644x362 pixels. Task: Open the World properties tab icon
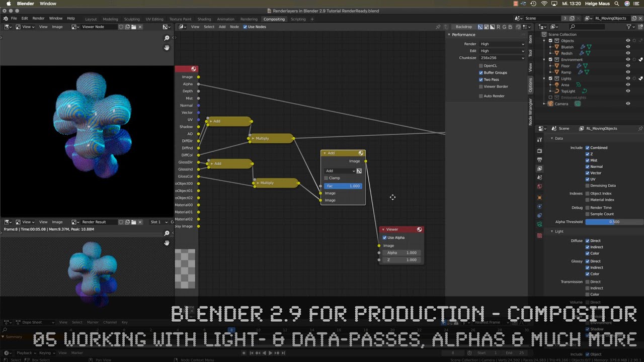coord(539,187)
